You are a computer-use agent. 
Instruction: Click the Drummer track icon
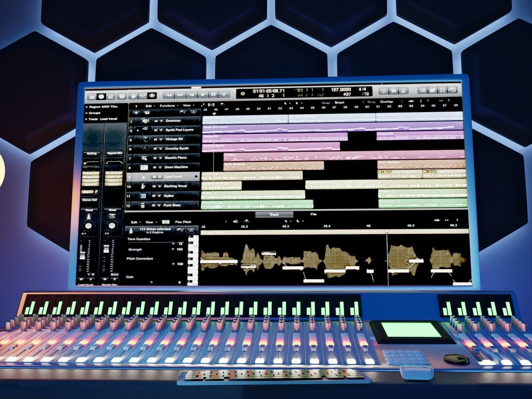(145, 121)
